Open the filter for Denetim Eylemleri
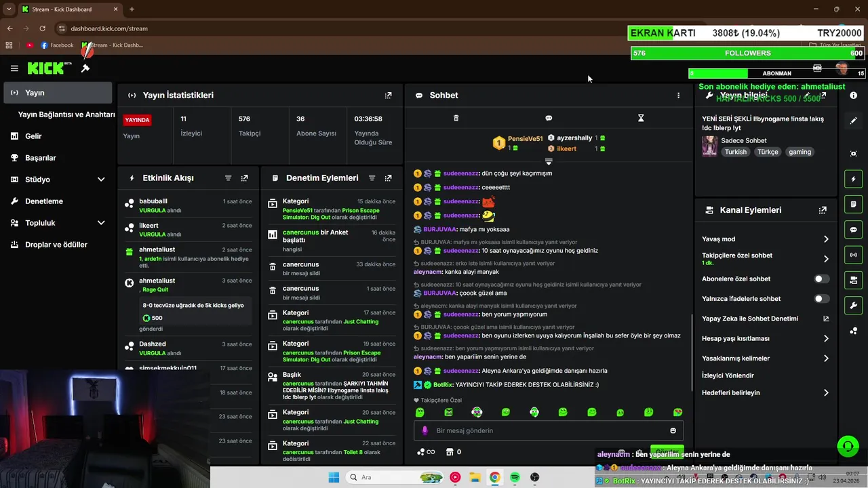868x488 pixels. (x=372, y=178)
